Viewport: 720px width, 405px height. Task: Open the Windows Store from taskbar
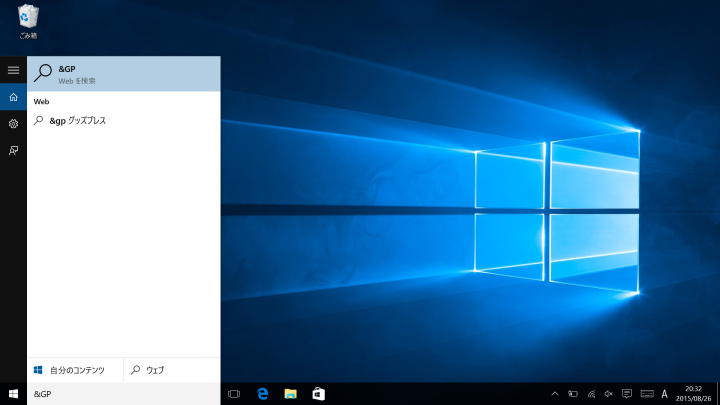[x=318, y=394]
